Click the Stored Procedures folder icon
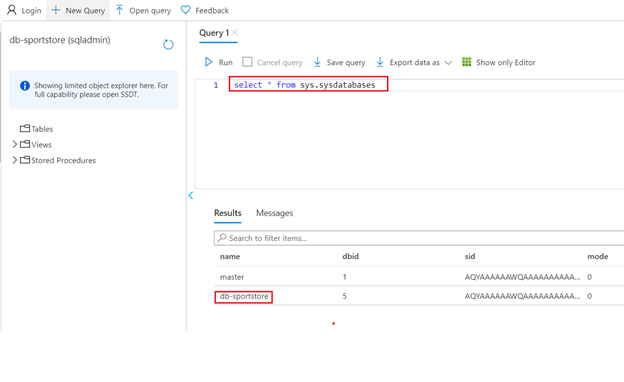 tap(25, 160)
